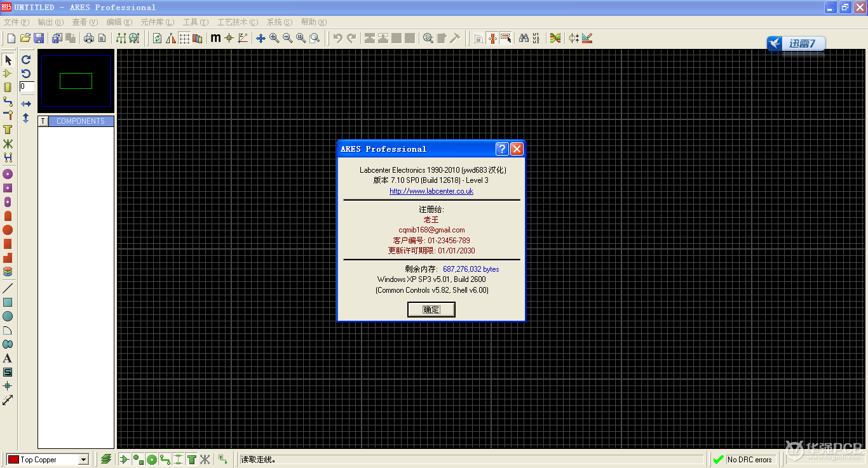Choose the Round through-hole pad tool
The height and width of the screenshot is (468, 868).
click(8, 174)
